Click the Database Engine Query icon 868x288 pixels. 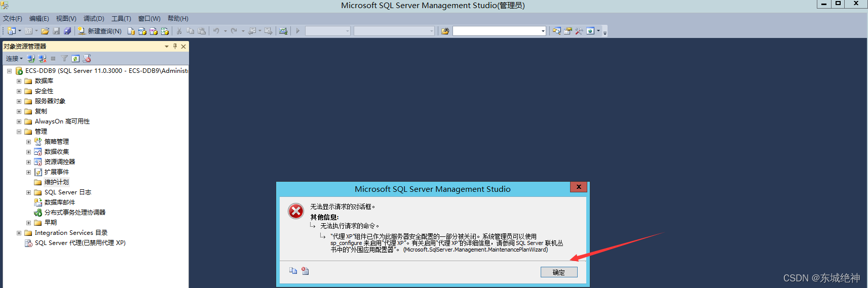pos(131,31)
